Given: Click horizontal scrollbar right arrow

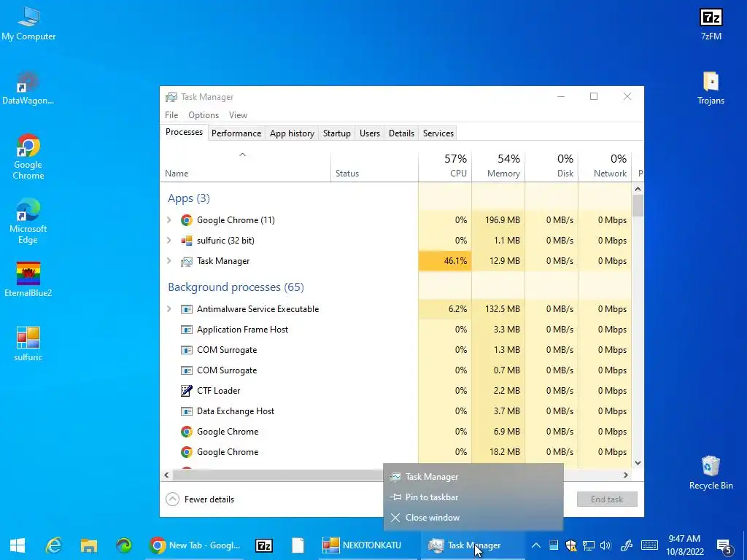Looking at the screenshot, I should (626, 475).
